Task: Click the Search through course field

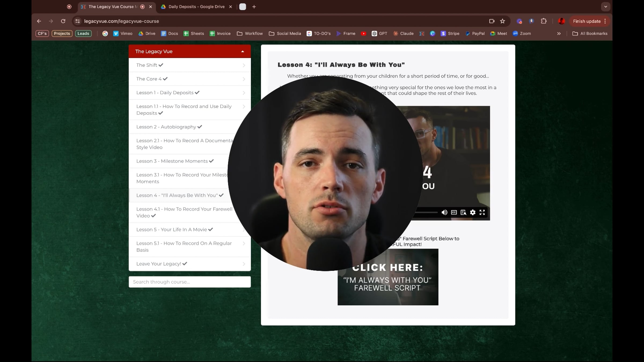Action: pyautogui.click(x=190, y=282)
